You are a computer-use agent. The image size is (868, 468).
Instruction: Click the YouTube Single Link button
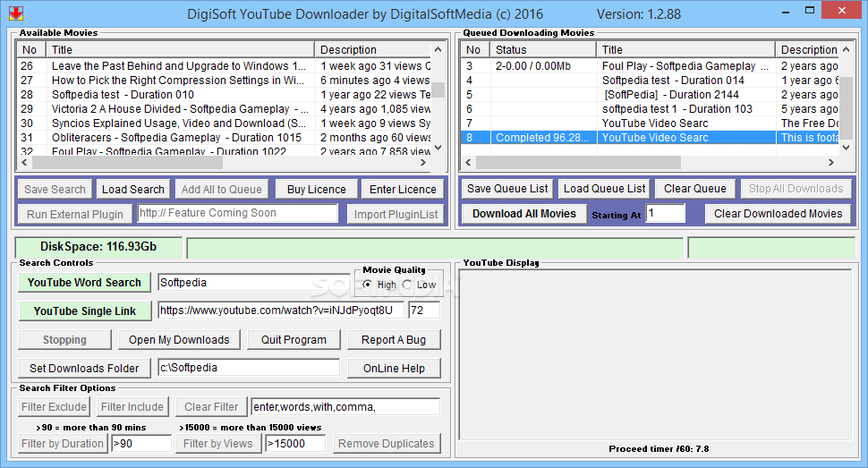tap(85, 311)
